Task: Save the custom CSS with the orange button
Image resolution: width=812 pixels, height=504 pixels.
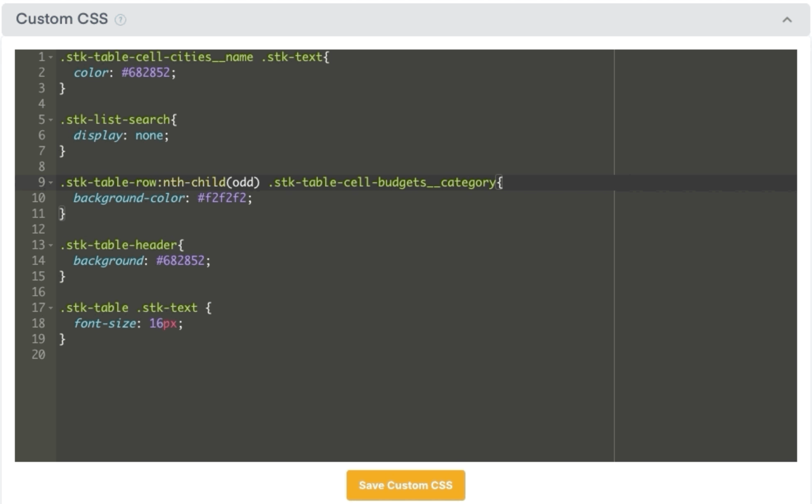Action: [406, 485]
